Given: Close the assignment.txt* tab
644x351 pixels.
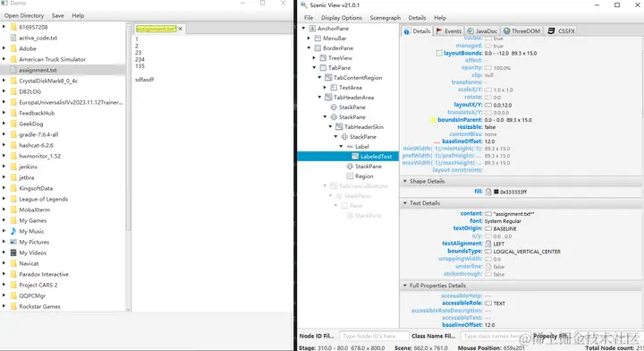Looking at the screenshot, I should 181,29.
